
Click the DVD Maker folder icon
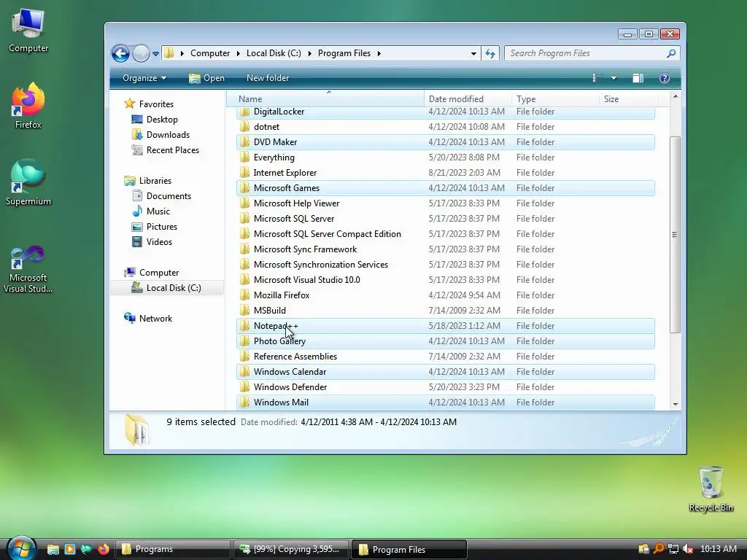(245, 142)
